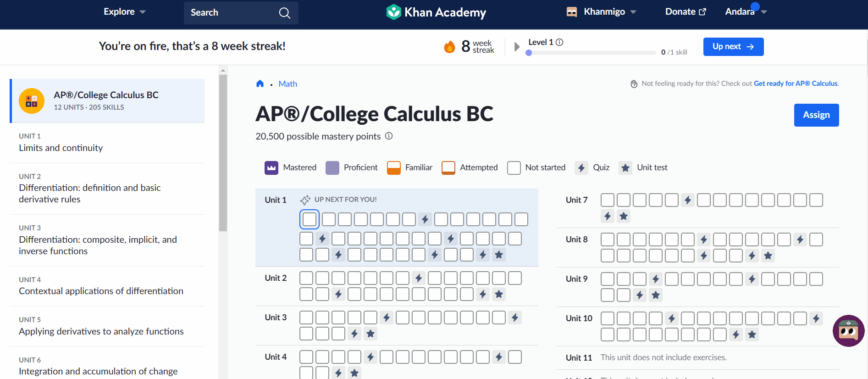The width and height of the screenshot is (868, 379).
Task: Follow the Get ready for AP Calculus link
Action: coord(796,84)
